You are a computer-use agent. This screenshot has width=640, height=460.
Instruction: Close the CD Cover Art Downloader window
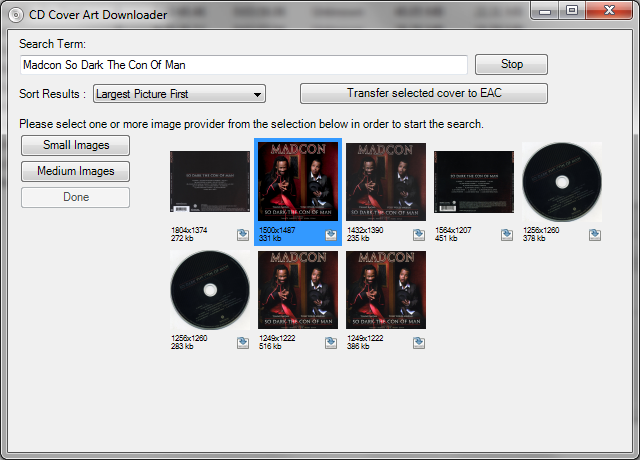609,11
